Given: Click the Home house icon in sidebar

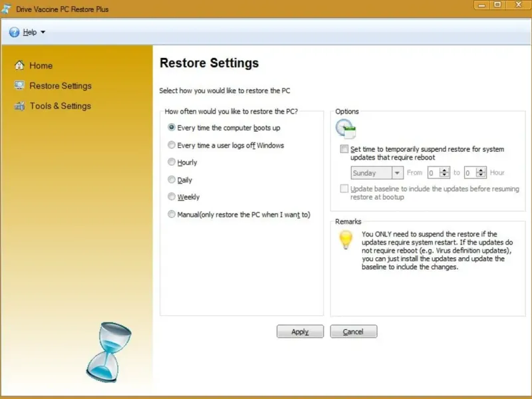Looking at the screenshot, I should (19, 65).
